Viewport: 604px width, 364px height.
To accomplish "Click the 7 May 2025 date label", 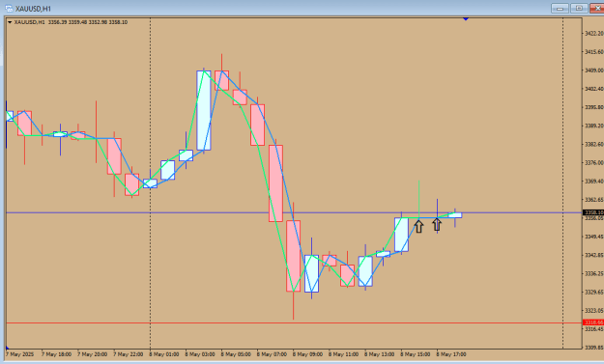I will [19, 354].
